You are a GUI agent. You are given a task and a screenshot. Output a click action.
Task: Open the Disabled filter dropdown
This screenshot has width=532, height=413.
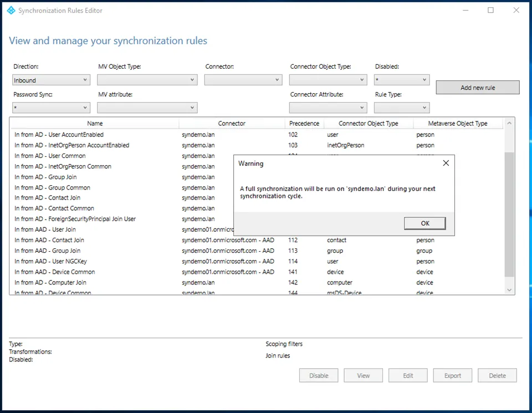coord(402,80)
